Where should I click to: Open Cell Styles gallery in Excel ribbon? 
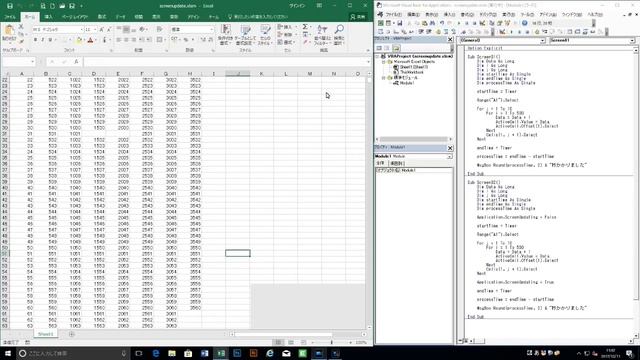click(x=265, y=35)
